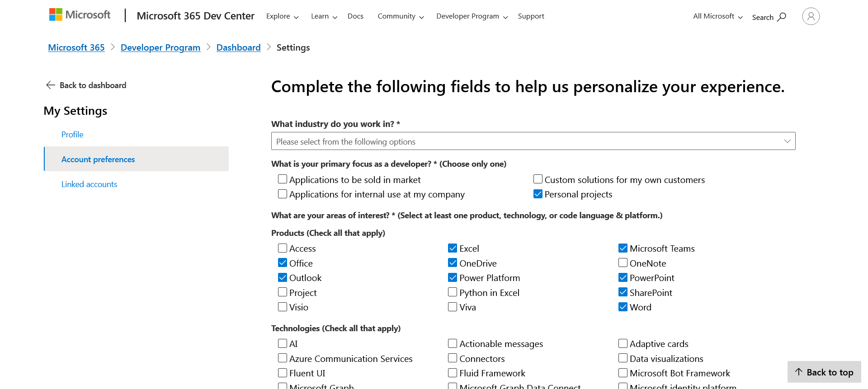Image resolution: width=868 pixels, height=389 pixels.
Task: Click the Microsoft logo
Action: pos(80,15)
